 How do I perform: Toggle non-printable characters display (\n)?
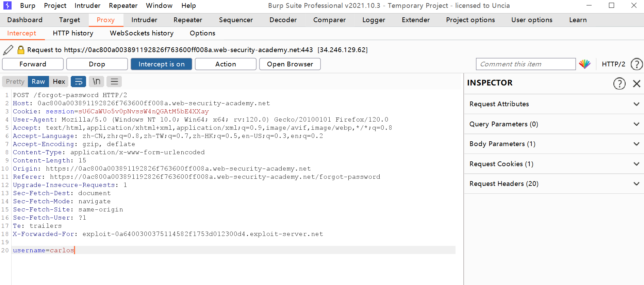pyautogui.click(x=97, y=82)
